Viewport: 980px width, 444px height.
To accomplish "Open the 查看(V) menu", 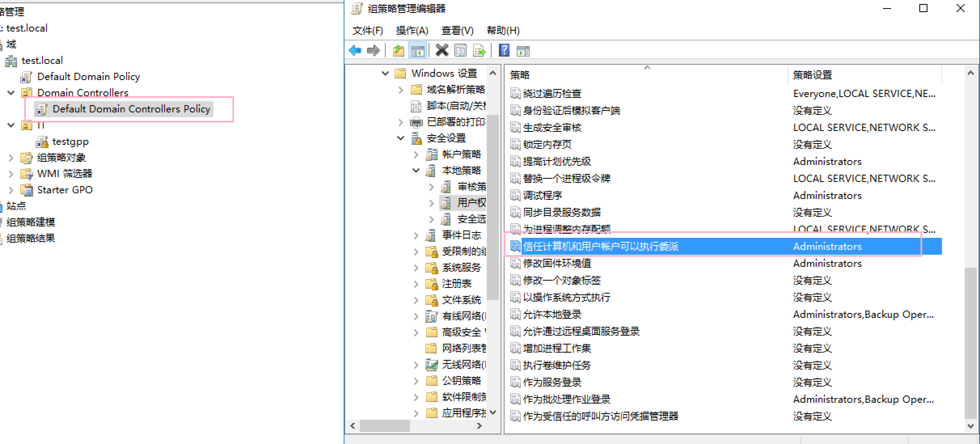I will 457,31.
